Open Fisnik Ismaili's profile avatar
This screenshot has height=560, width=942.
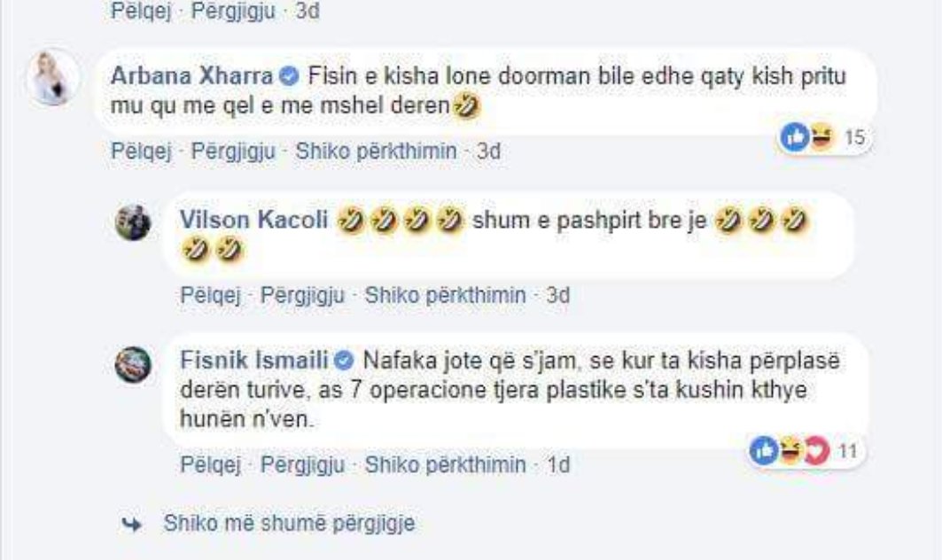(135, 365)
